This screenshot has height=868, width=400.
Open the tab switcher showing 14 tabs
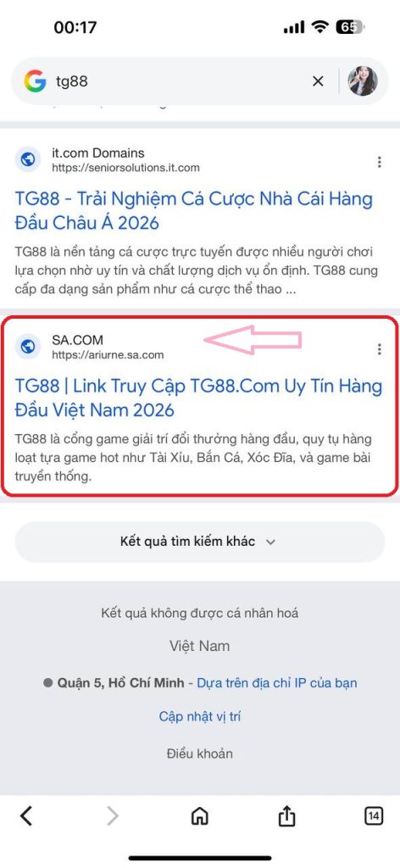pos(374,815)
